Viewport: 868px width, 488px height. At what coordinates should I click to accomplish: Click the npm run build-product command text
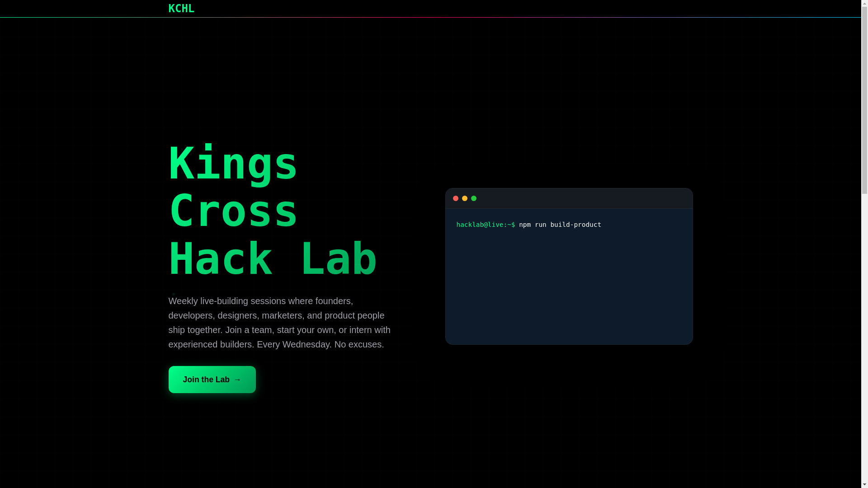point(560,225)
